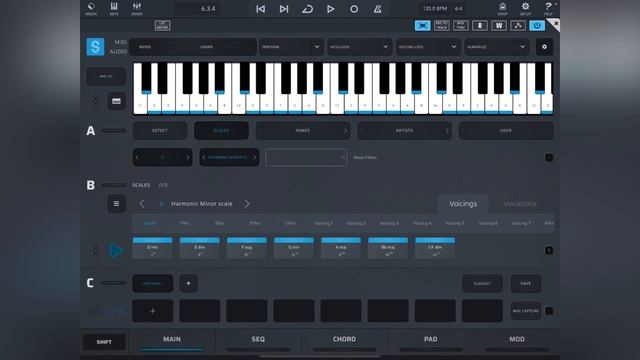Select the Scales button in section A

[x=221, y=131]
